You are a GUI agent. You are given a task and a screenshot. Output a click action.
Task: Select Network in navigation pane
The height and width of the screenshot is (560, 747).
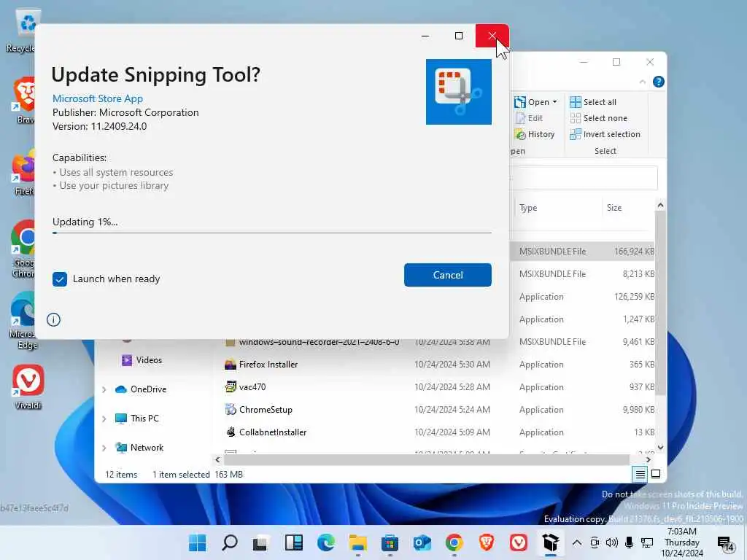click(x=139, y=447)
